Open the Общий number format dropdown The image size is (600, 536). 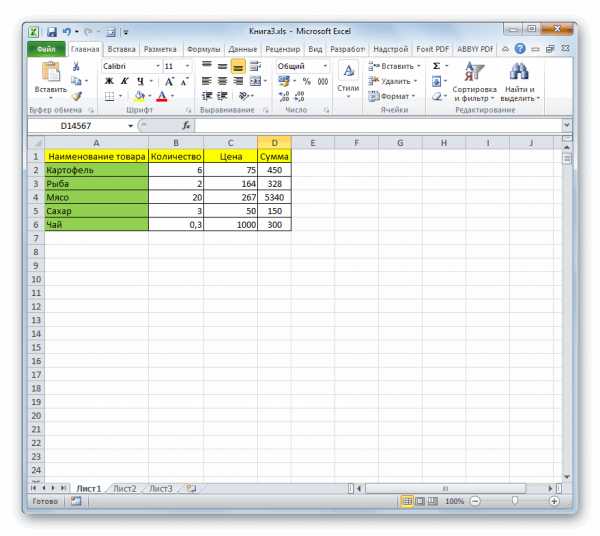[325, 67]
